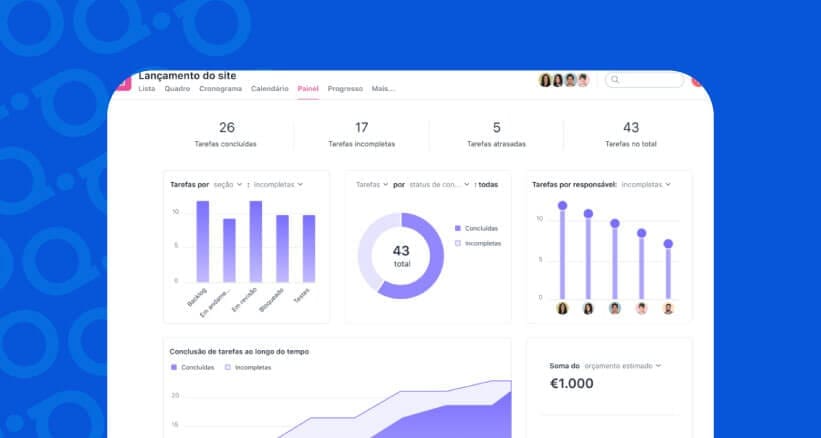Screen dimensions: 821x438
Task: Click the 'Mais...' link in the tab bar
Action: [383, 89]
